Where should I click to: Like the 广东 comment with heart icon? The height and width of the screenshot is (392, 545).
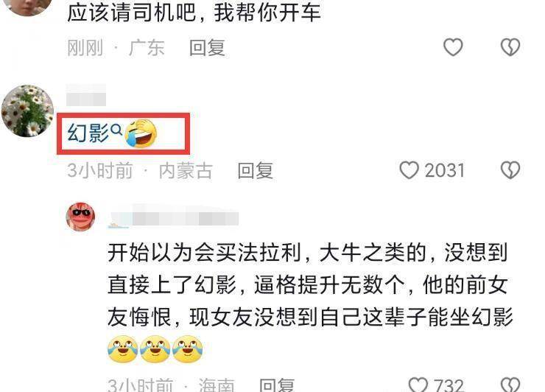[x=453, y=47]
